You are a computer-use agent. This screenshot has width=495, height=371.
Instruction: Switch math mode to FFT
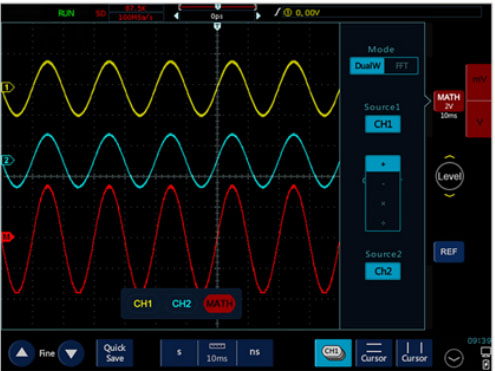click(401, 66)
